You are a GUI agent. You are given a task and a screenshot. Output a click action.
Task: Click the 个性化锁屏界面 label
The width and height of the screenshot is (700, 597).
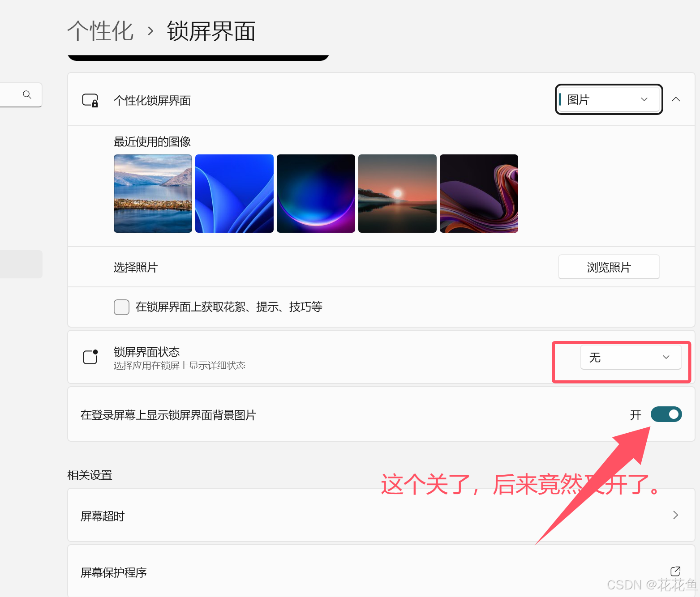click(x=152, y=100)
